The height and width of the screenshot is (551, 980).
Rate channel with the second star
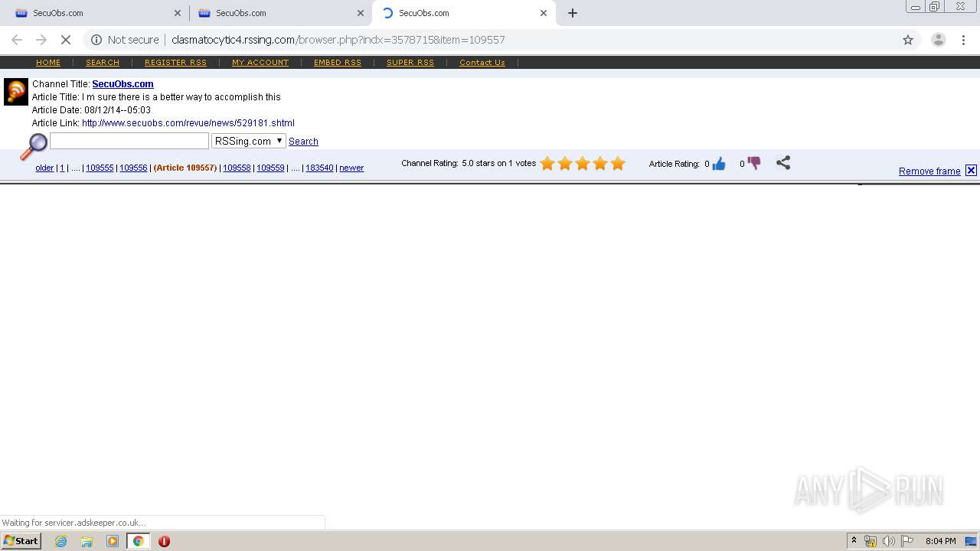(x=565, y=163)
